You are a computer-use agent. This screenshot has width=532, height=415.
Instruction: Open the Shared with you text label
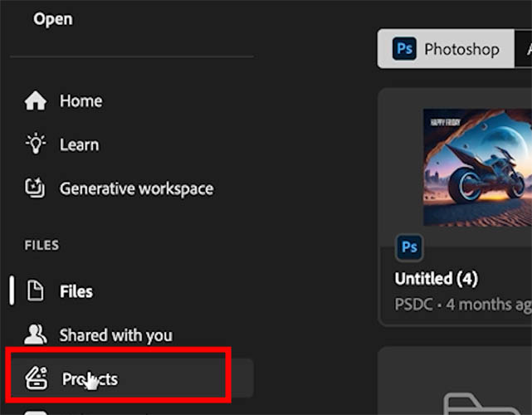point(115,335)
